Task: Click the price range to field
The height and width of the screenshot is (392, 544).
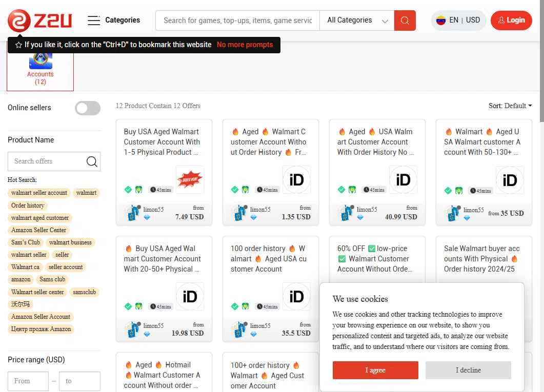Action: (x=80, y=381)
